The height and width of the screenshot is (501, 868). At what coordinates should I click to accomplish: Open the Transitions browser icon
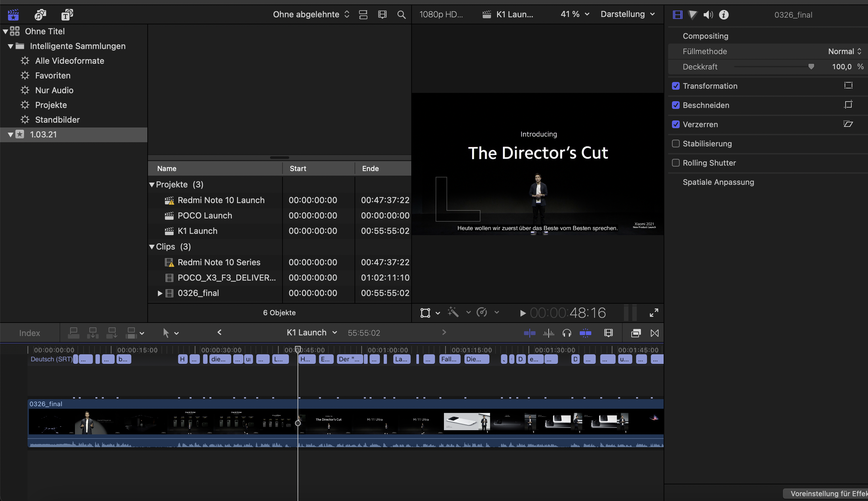pyautogui.click(x=655, y=333)
